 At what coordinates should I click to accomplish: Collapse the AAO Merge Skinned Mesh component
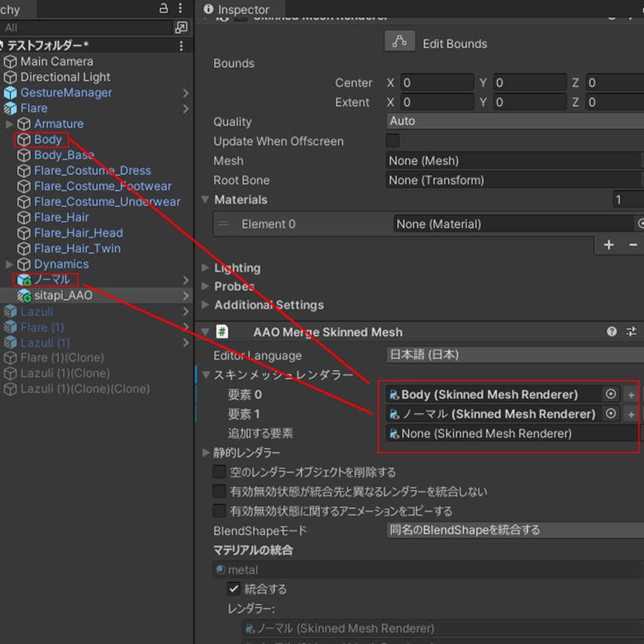pyautogui.click(x=204, y=331)
